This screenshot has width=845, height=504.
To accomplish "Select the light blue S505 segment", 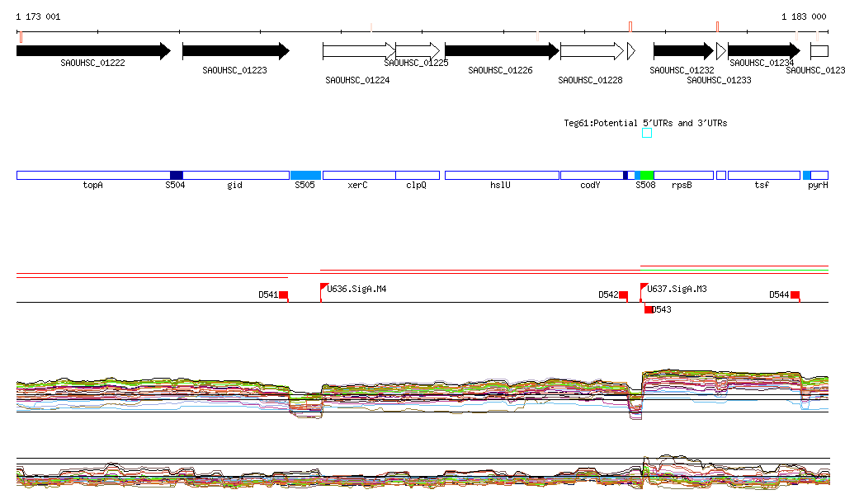I will click(x=305, y=175).
